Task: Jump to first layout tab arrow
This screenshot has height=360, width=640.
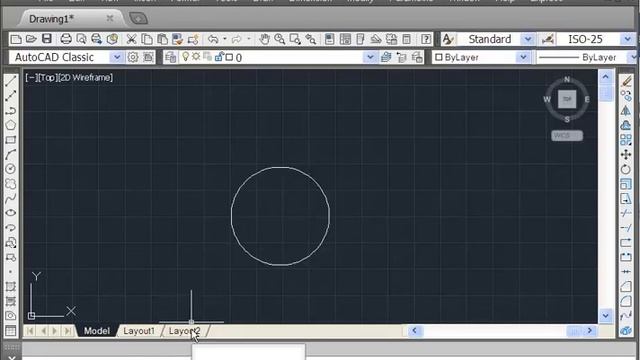Action: coord(30,331)
